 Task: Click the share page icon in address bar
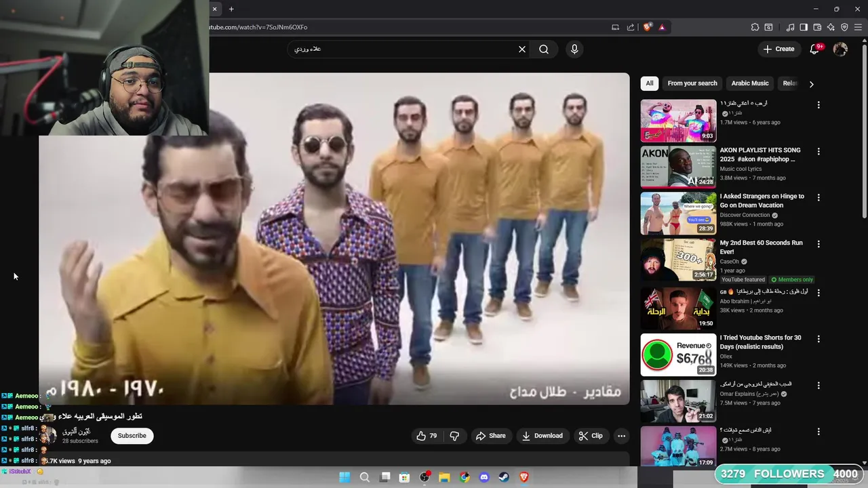point(631,27)
